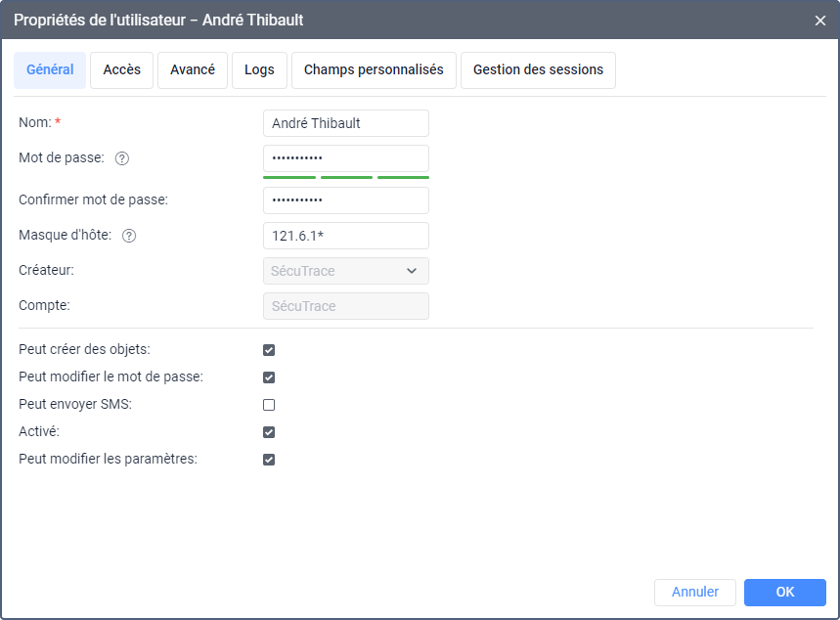Focus the Confirmer mot de passe field
840x620 pixels.
point(346,200)
